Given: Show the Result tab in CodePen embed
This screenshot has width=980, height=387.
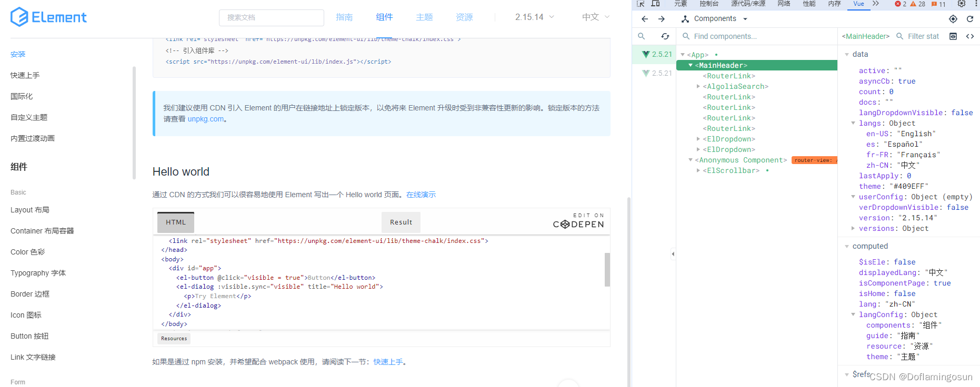Looking at the screenshot, I should [401, 222].
